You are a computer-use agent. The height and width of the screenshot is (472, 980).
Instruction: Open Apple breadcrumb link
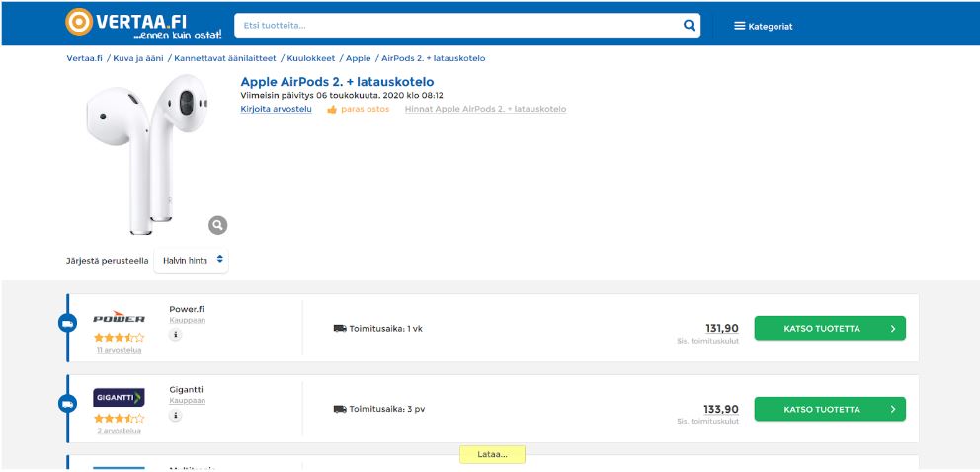[359, 58]
